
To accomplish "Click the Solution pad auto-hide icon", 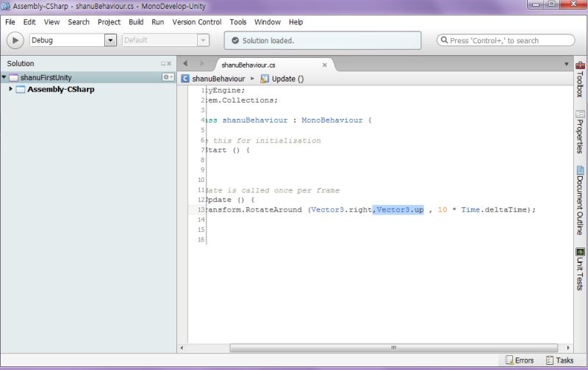I will tap(163, 64).
